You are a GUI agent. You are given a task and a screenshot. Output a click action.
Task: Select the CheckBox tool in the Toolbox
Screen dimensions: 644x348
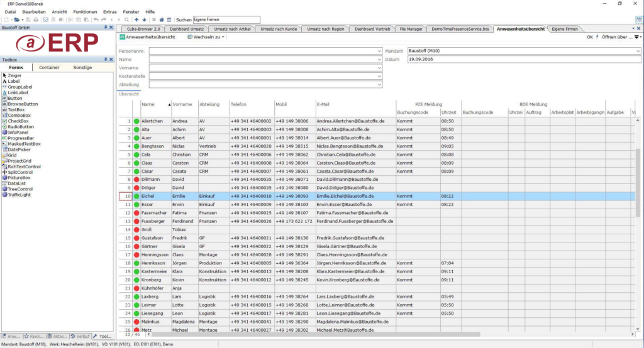[x=20, y=121]
